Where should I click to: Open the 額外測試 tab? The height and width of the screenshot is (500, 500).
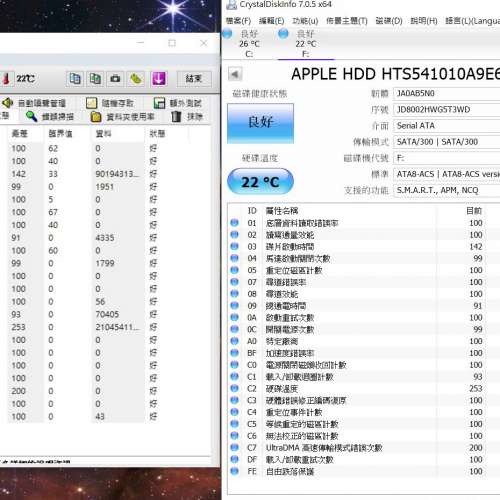(x=178, y=103)
